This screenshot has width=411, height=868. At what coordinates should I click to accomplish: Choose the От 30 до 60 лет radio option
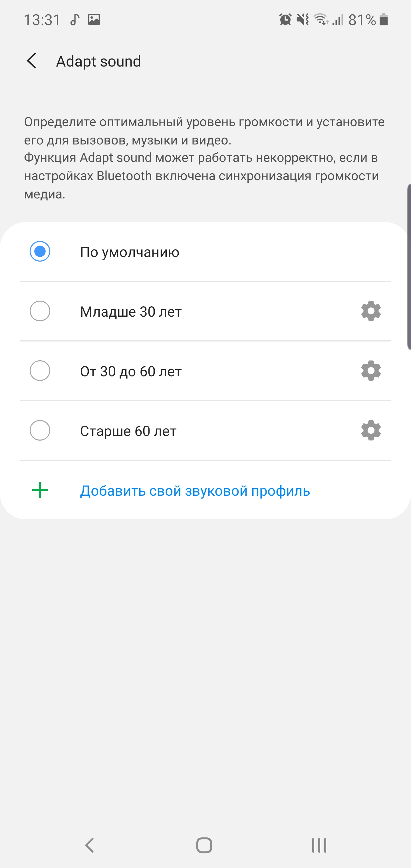[40, 371]
